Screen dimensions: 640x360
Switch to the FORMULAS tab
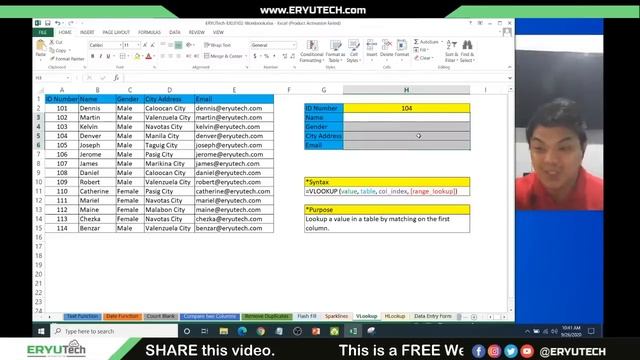point(149,32)
